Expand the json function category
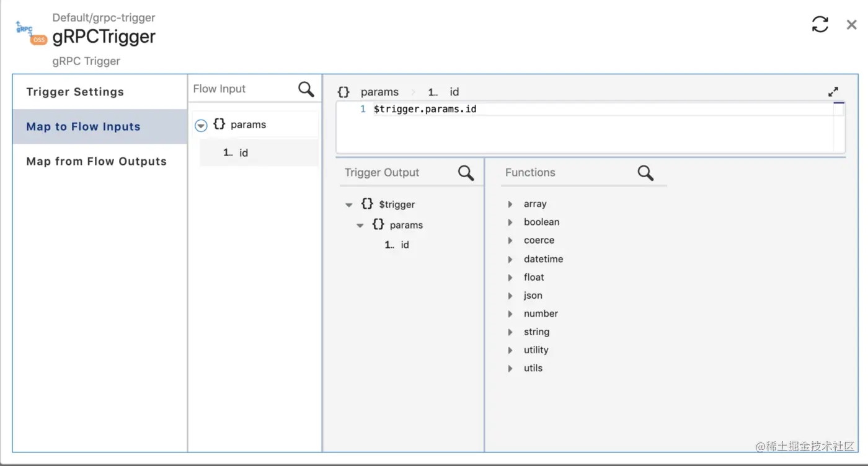The height and width of the screenshot is (466, 868). click(510, 296)
